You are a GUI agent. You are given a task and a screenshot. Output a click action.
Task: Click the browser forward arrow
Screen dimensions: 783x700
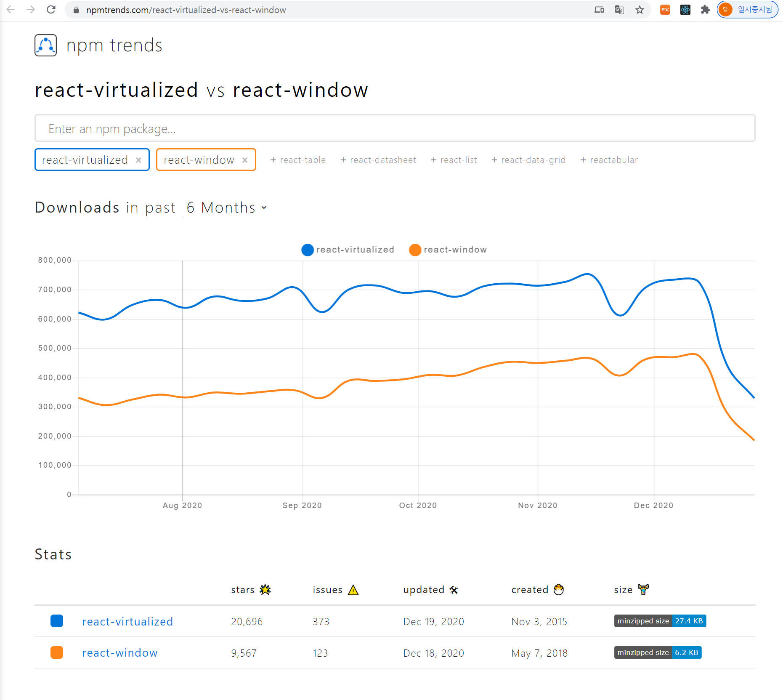31,10
